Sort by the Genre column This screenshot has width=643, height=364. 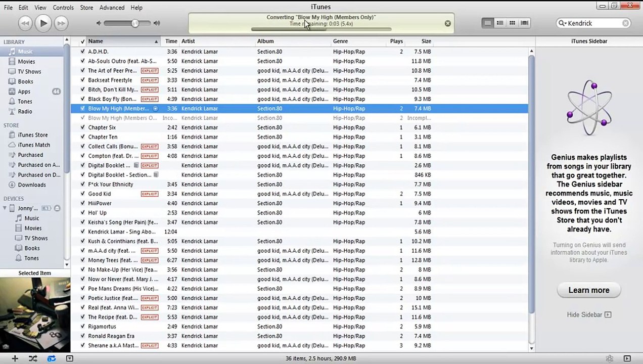359,41
